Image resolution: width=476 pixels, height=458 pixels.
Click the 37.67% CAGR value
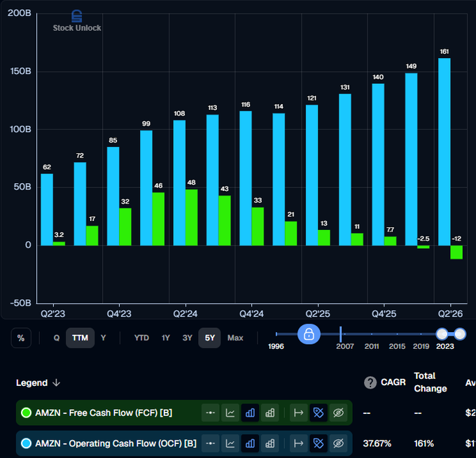pos(377,444)
